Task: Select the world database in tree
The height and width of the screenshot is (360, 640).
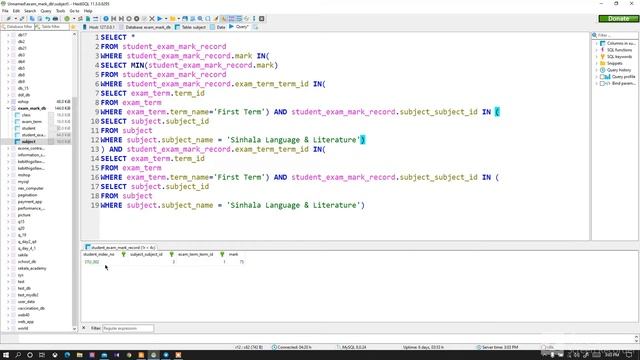Action: pyautogui.click(x=23, y=328)
